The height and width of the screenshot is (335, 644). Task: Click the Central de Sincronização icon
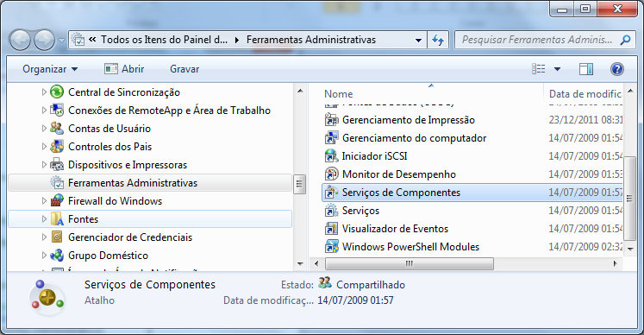(x=57, y=92)
